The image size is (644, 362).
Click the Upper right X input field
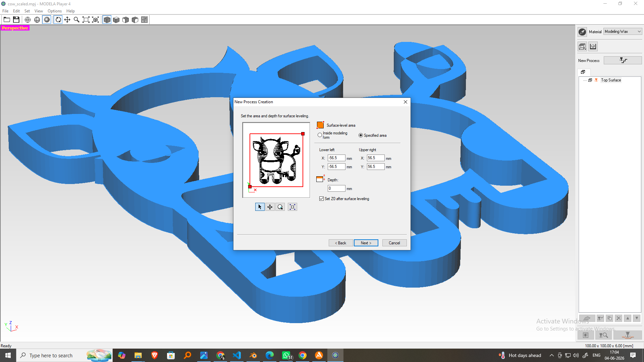pyautogui.click(x=376, y=158)
